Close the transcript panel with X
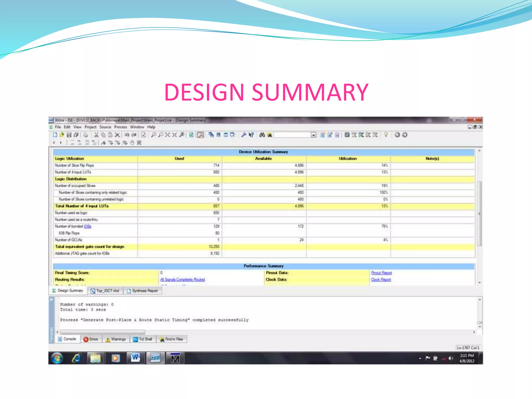 [51, 300]
